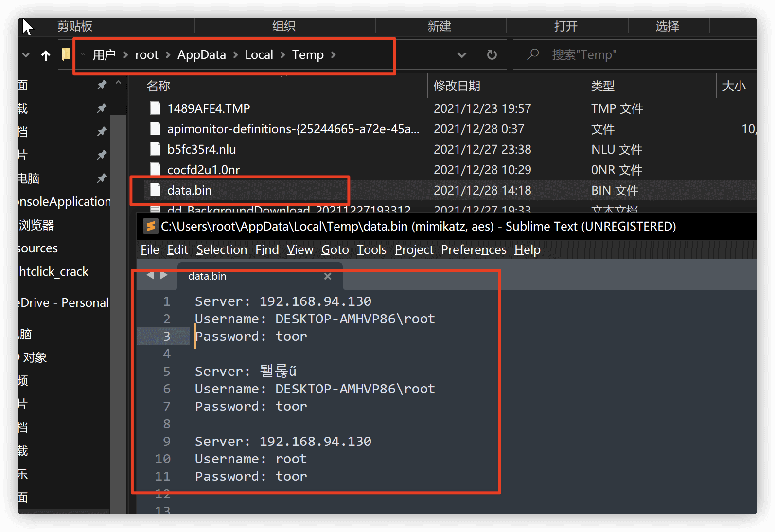Click the data.bin file icon
Screen dimensions: 775x532
(155, 190)
